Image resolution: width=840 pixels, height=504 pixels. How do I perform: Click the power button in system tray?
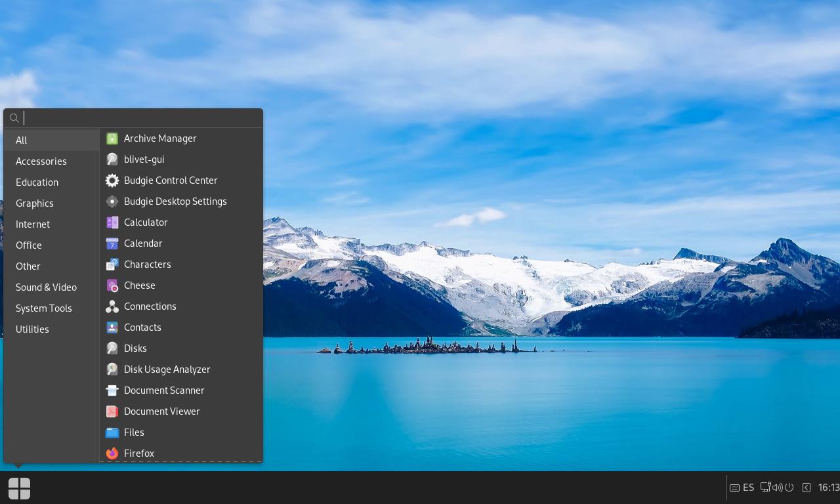click(789, 488)
